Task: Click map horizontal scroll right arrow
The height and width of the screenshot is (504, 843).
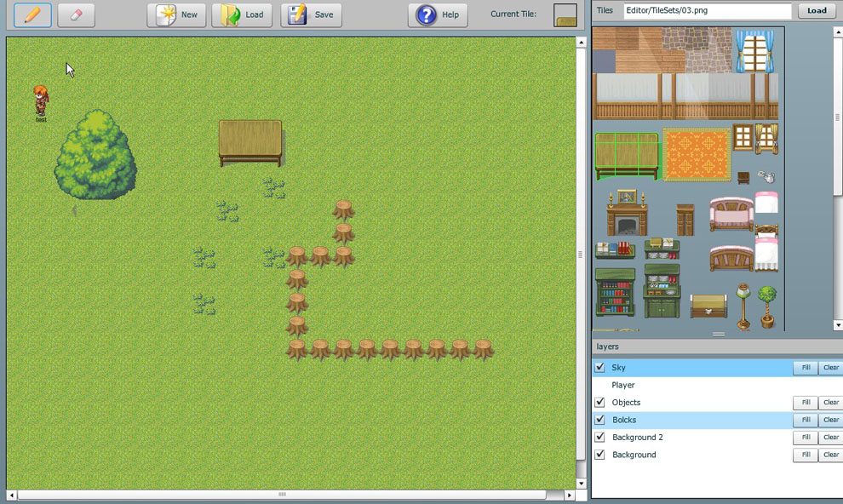Action: point(570,495)
